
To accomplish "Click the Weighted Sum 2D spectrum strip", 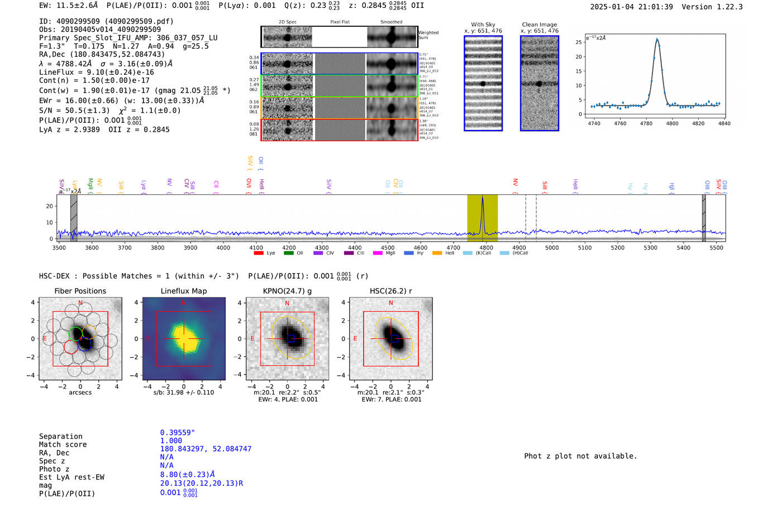I will tap(340, 37).
